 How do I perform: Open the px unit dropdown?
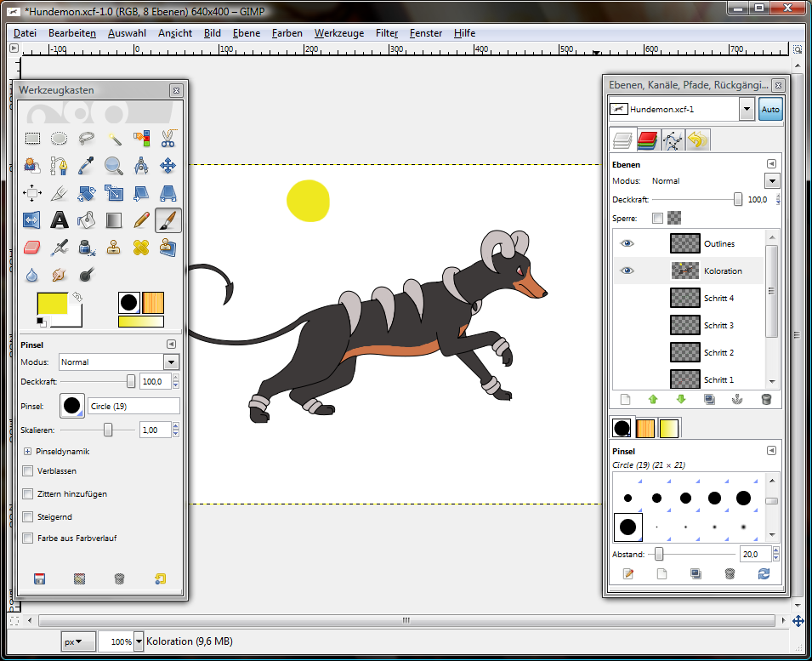tap(78, 641)
